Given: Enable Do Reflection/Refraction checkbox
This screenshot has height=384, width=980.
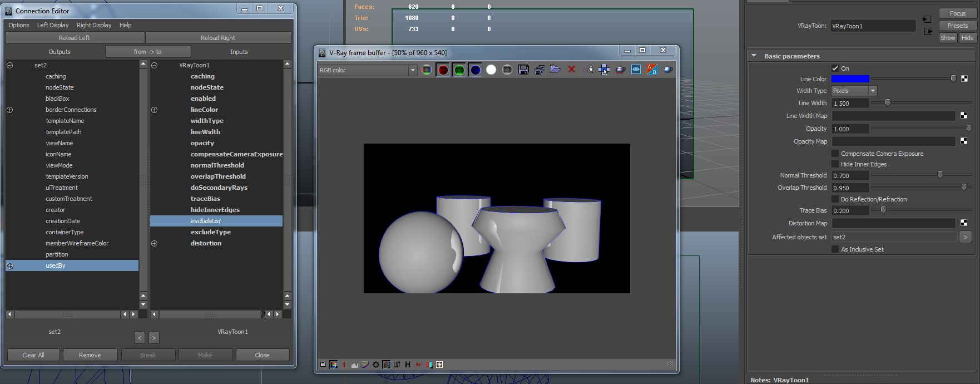Looking at the screenshot, I should point(835,199).
